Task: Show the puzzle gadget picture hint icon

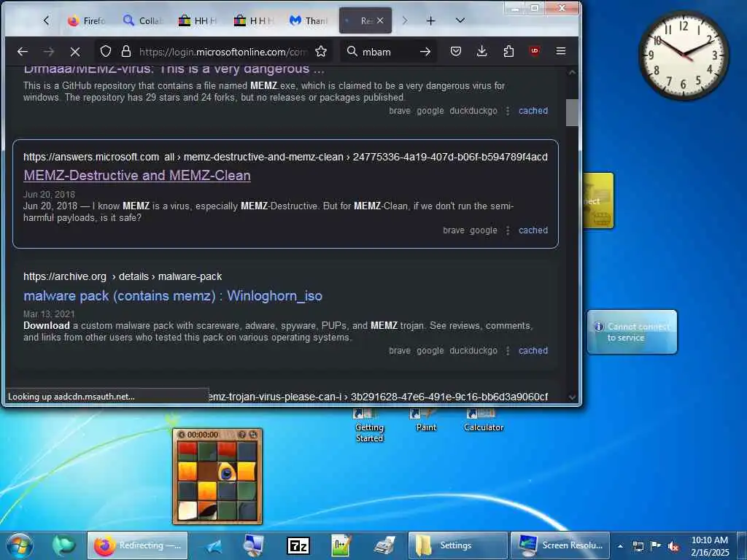Action: [x=242, y=435]
